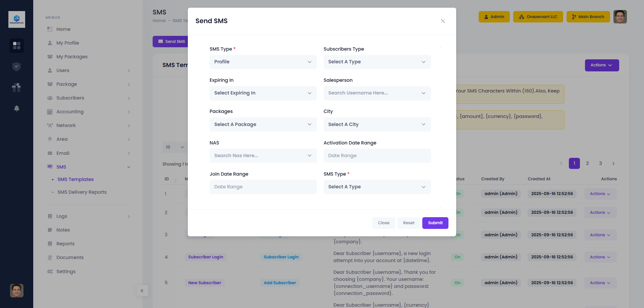Screen dimensions: 644x308
Task: Click the dashboard grid icon in left rail
Action: (16, 45)
